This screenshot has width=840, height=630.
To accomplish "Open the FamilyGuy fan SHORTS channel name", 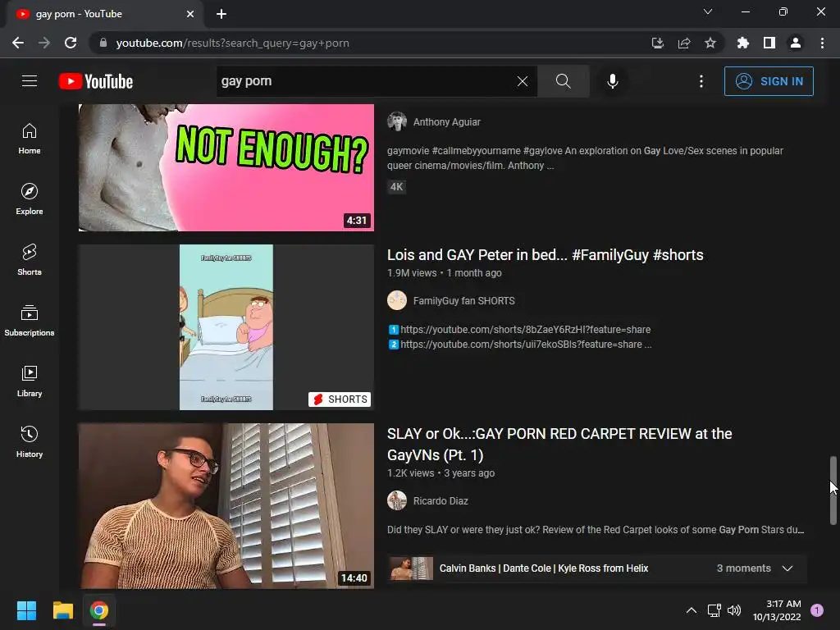I will (464, 301).
